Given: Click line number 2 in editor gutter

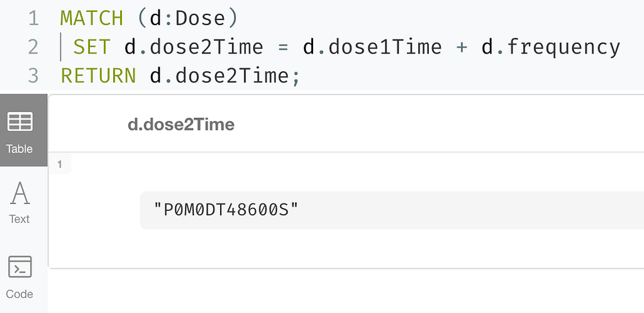Looking at the screenshot, I should 33,47.
